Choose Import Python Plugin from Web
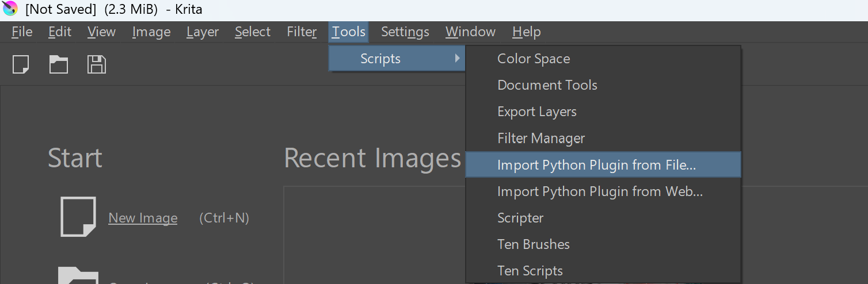868x284 pixels. (x=600, y=191)
